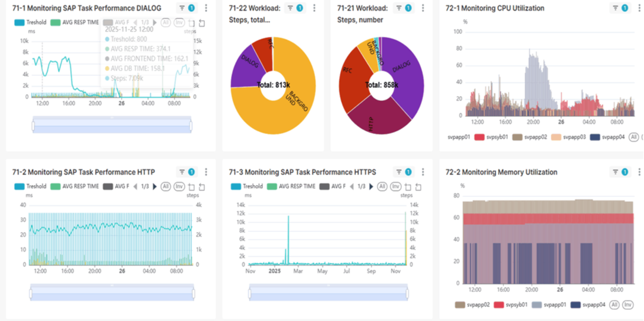Click 'Total: 858k' label in 71-21 pie
The image size is (644, 321).
pos(381,85)
